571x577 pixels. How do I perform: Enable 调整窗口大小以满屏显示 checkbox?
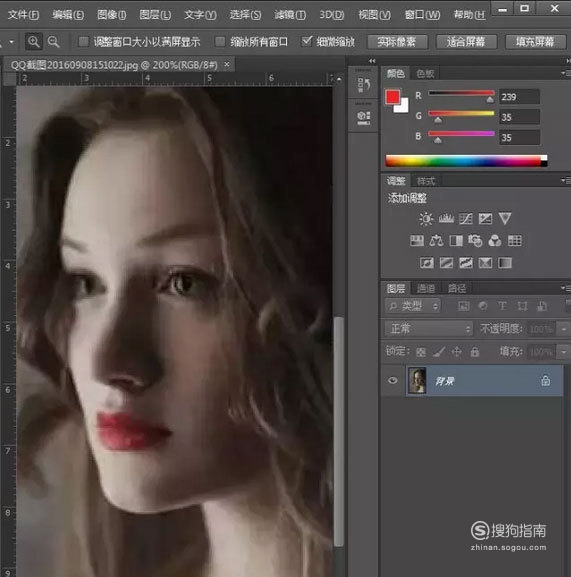tap(84, 42)
